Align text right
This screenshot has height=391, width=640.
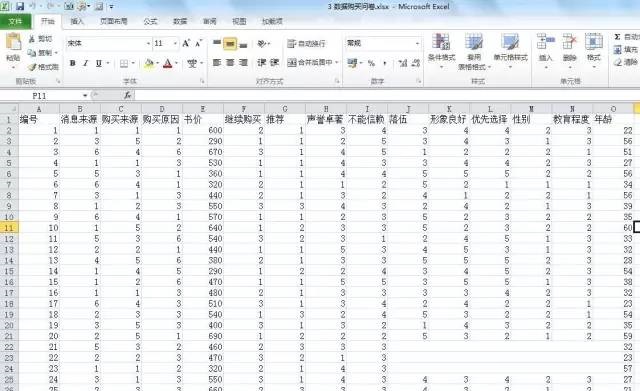tap(243, 62)
